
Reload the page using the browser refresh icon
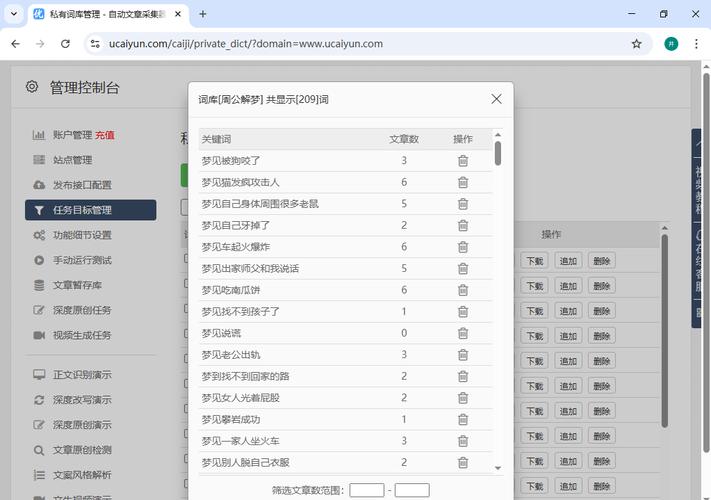pyautogui.click(x=65, y=44)
